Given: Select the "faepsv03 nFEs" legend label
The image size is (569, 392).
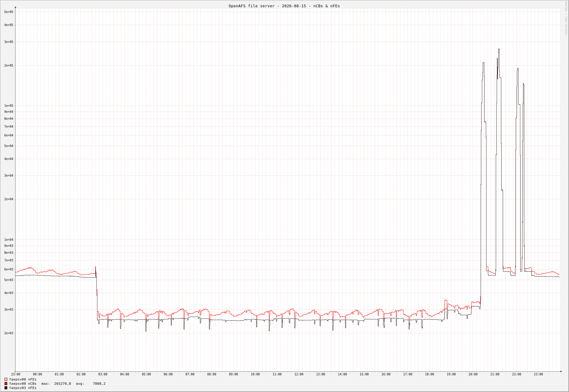Looking at the screenshot, I should pyautogui.click(x=23, y=388).
